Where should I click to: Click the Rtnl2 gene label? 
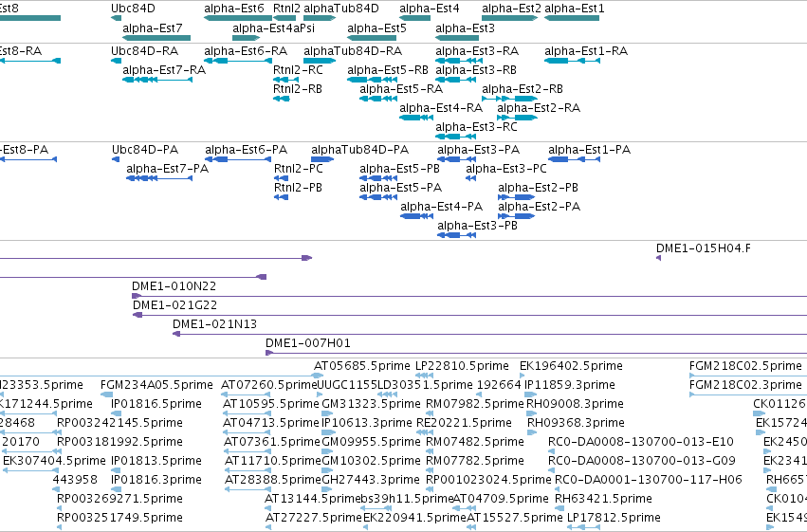point(286,9)
